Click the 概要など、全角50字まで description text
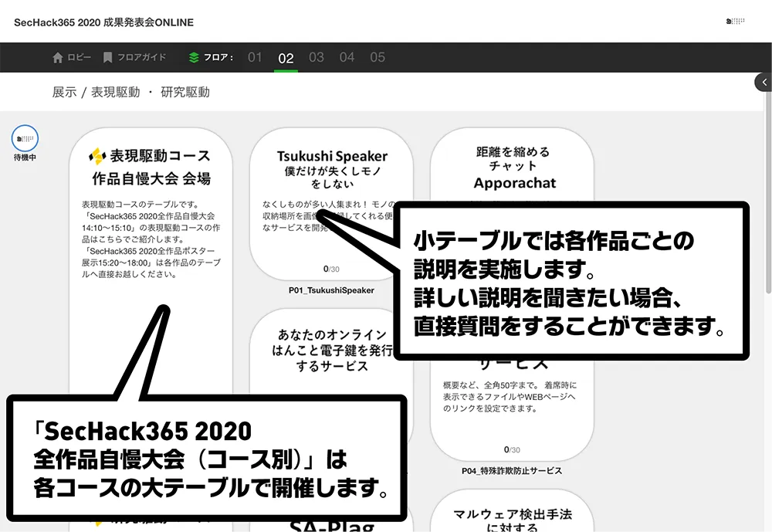The image size is (772, 532). click(510, 397)
